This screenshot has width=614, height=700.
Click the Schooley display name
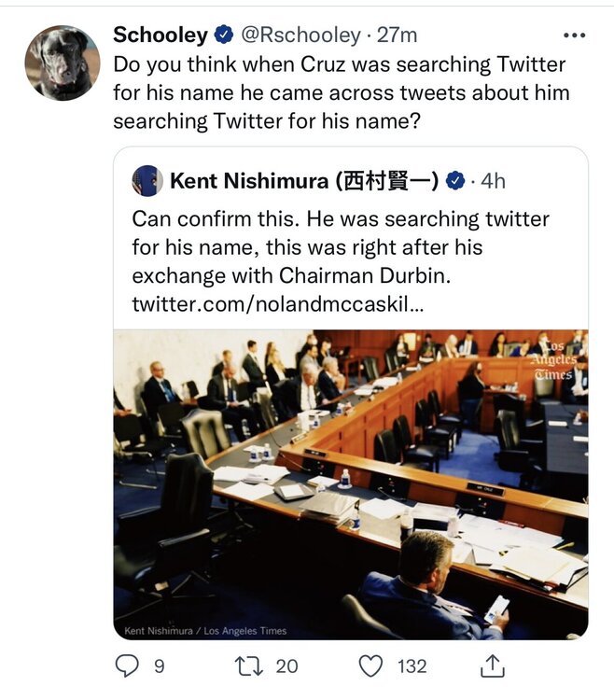click(160, 35)
